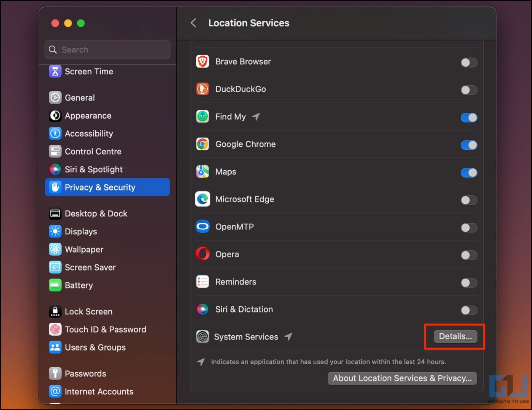Click the OpenMTP app icon
The width and height of the screenshot is (532, 410).
pyautogui.click(x=202, y=227)
